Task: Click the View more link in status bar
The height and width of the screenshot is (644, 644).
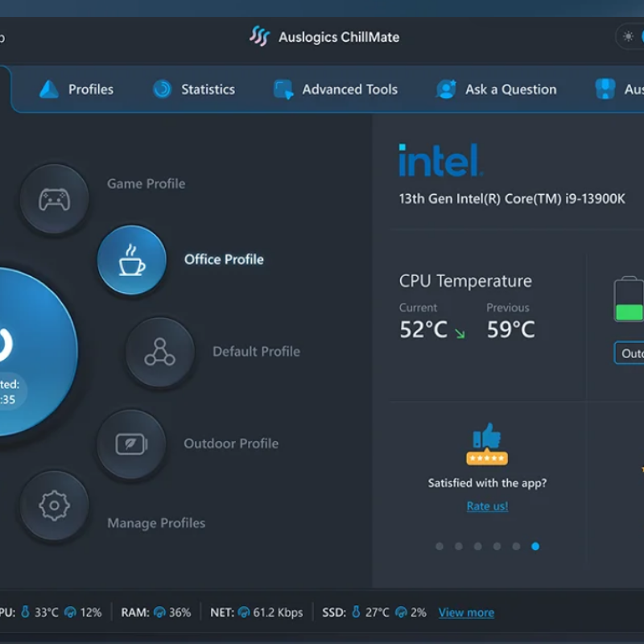Action: [465, 613]
